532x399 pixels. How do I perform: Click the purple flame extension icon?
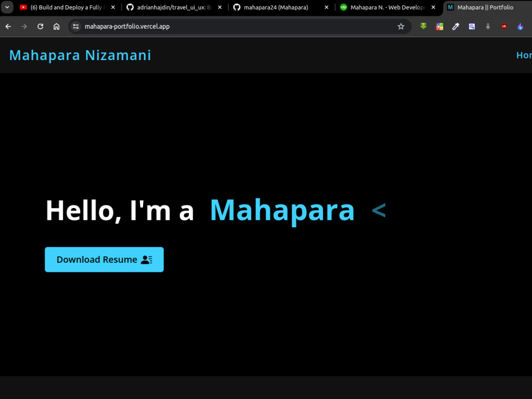520,26
